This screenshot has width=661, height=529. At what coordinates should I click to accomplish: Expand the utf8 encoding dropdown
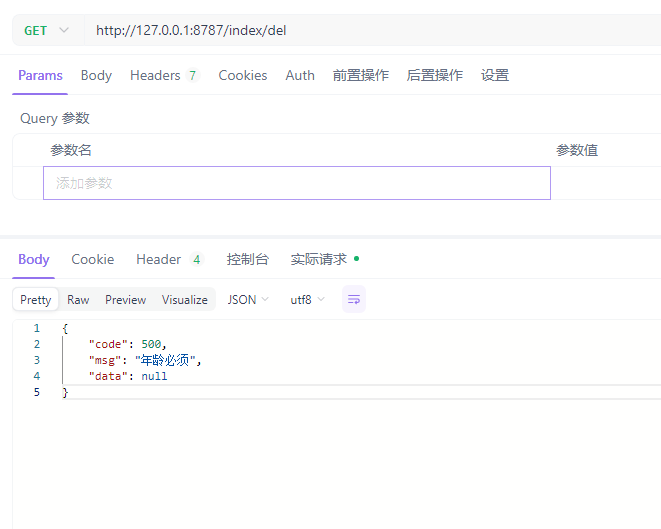pos(307,300)
